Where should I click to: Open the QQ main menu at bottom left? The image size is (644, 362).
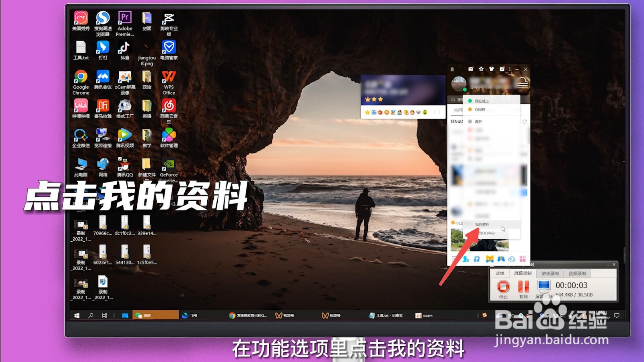point(454,259)
